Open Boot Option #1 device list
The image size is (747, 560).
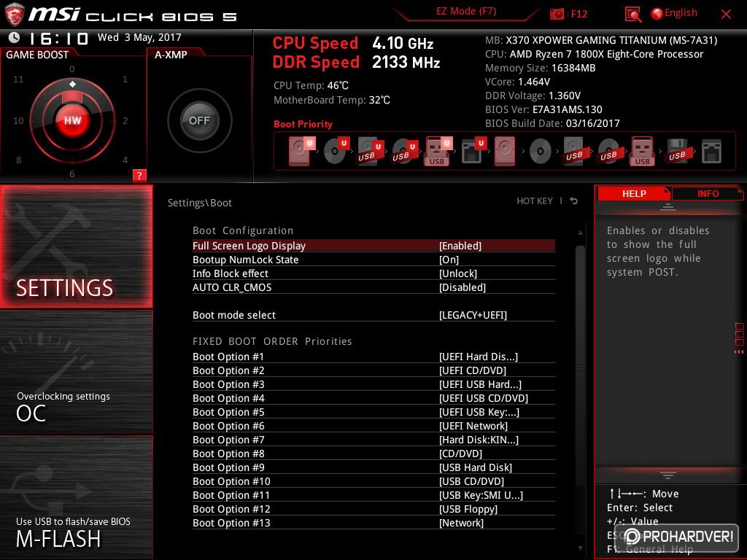click(373, 357)
